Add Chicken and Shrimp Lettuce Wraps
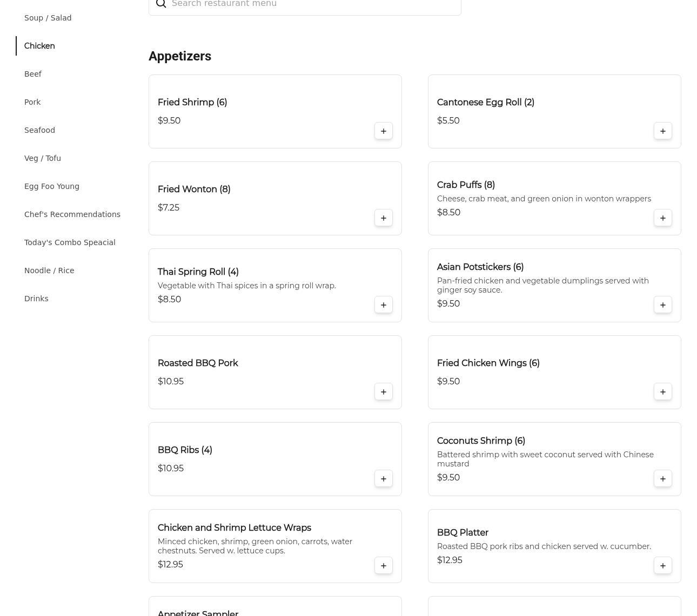This screenshot has width=697, height=616. point(383,566)
